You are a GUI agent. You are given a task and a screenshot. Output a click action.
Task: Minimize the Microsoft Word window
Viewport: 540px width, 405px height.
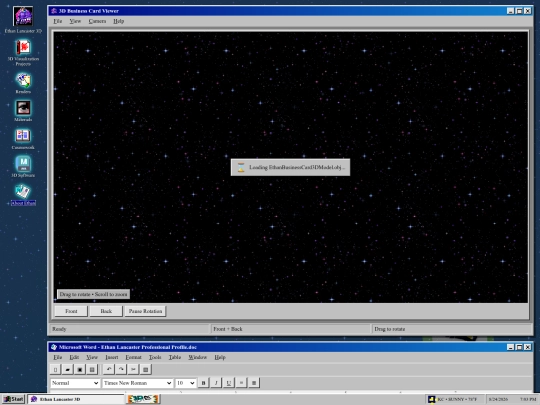(511, 347)
